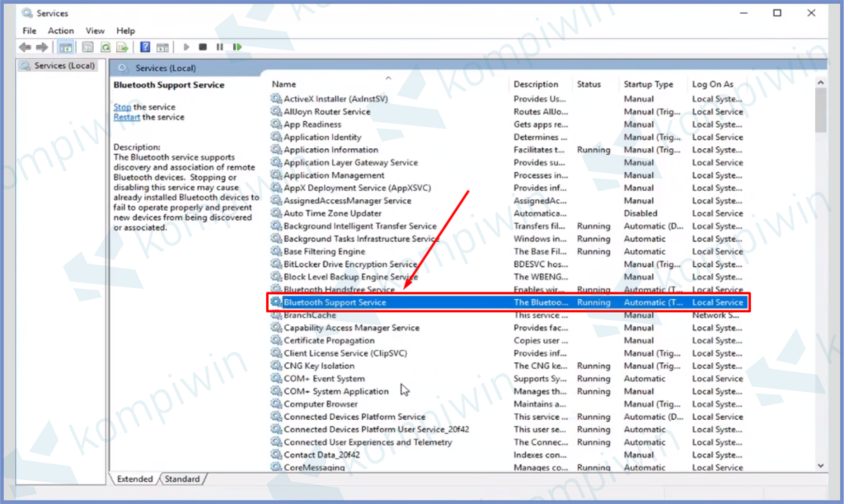Click the Back arrow in toolbar
The image size is (844, 504).
pyautogui.click(x=25, y=48)
